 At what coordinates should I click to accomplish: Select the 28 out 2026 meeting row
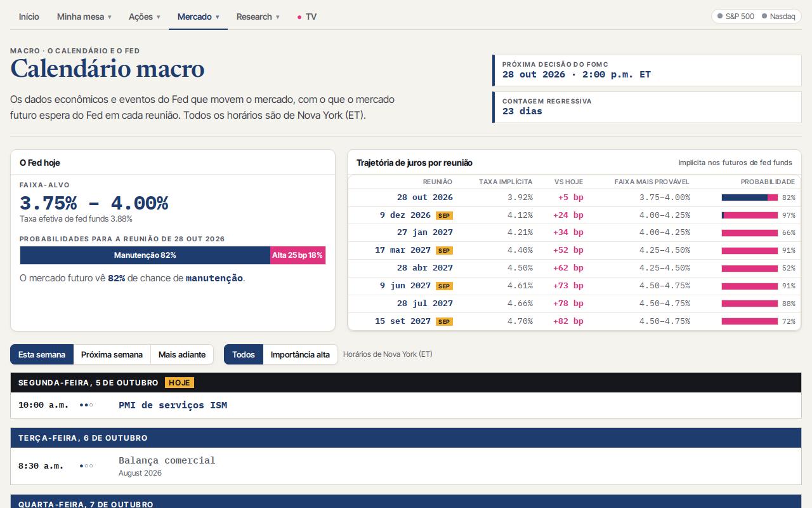tap(575, 197)
